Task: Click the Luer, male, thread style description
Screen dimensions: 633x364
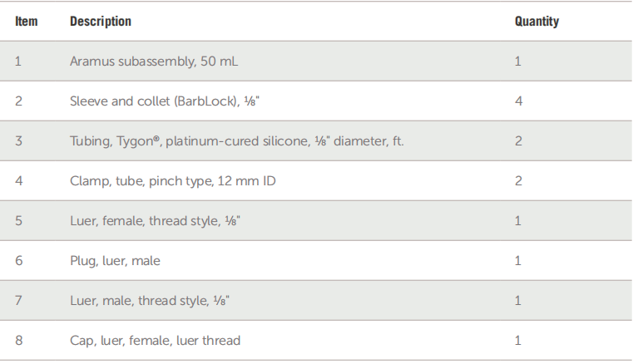Action: [150, 301]
